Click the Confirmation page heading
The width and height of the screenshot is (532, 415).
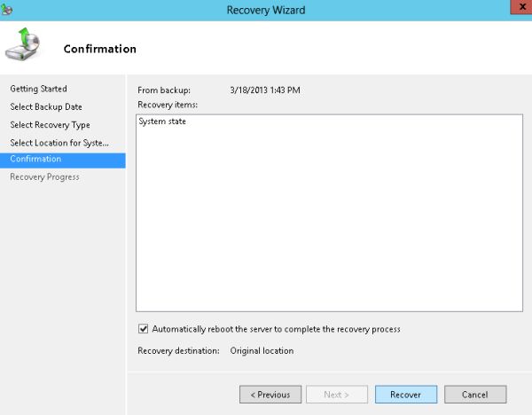(x=99, y=49)
